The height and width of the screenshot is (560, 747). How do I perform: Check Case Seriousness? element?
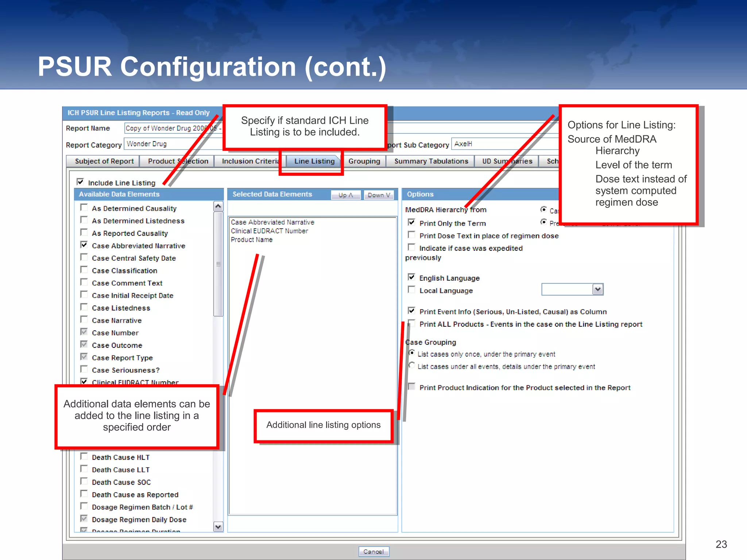84,369
